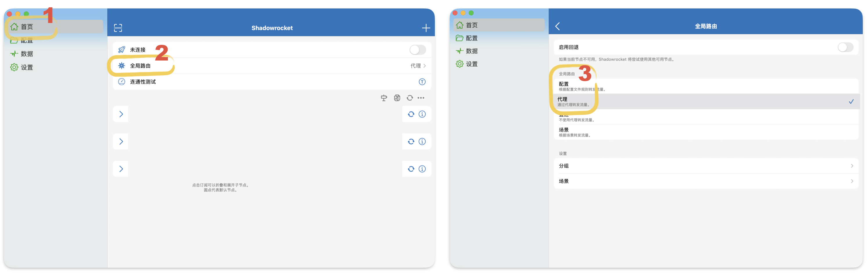Image resolution: width=868 pixels, height=277 pixels.
Task: Click the gray signpost icon above subscription list
Action: [384, 98]
